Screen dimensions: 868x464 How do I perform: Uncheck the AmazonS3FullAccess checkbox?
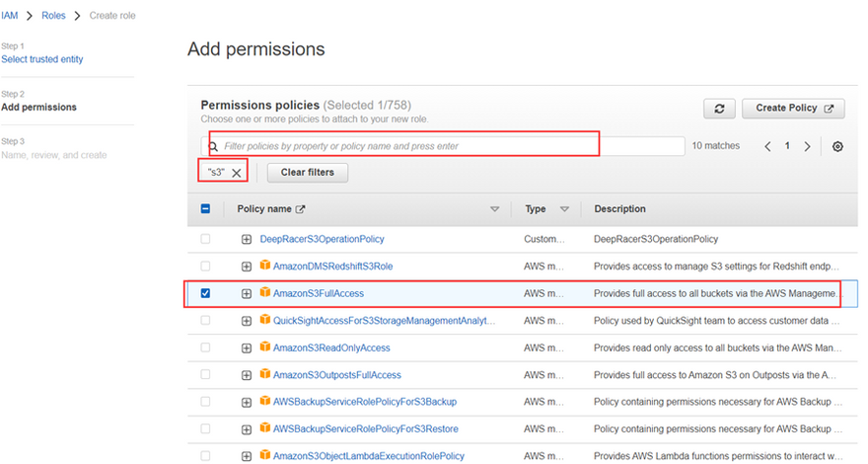pyautogui.click(x=205, y=293)
